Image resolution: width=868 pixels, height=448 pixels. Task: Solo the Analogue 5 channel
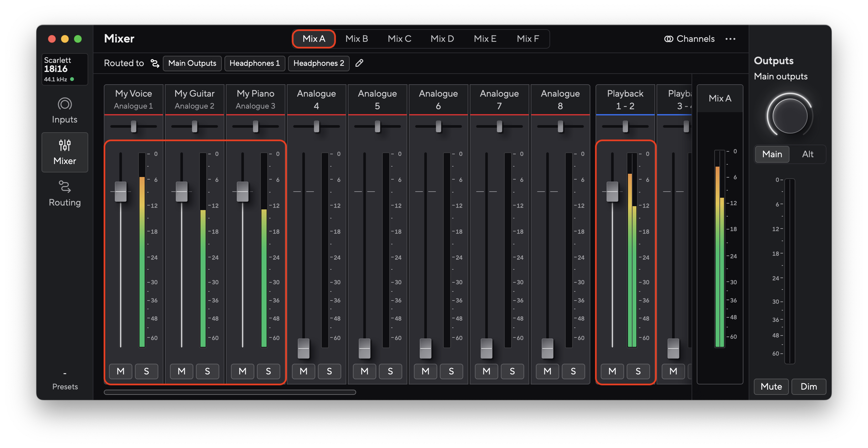click(391, 371)
